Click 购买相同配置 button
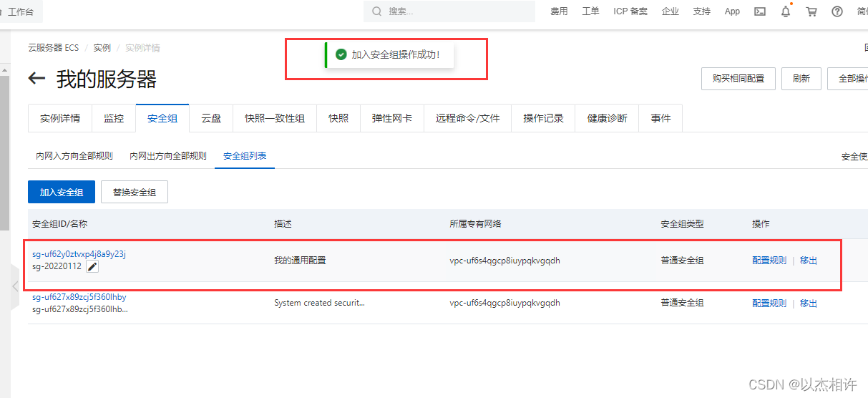This screenshot has height=398, width=868. pyautogui.click(x=738, y=79)
